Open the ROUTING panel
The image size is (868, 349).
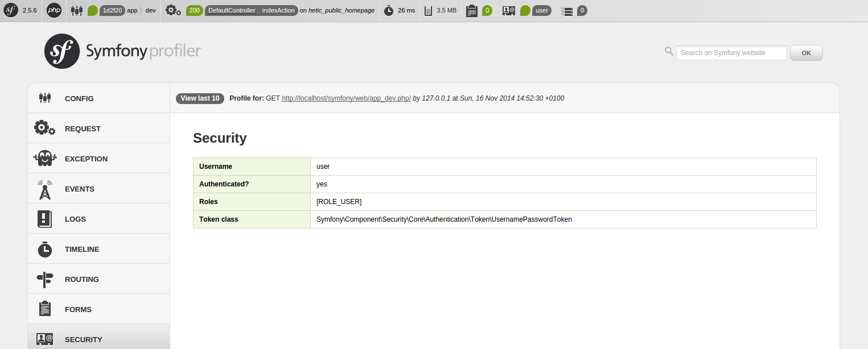(99, 279)
